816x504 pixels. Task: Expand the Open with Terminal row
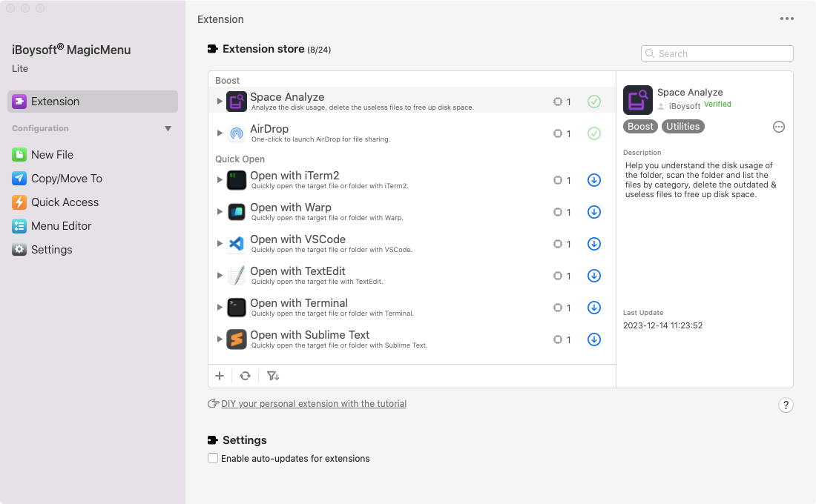point(220,308)
